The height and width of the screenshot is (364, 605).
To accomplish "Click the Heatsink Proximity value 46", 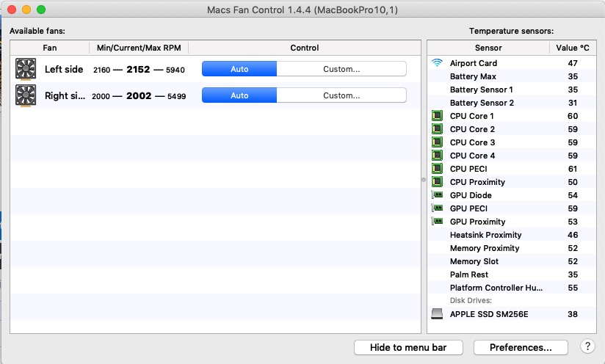I will click(573, 235).
